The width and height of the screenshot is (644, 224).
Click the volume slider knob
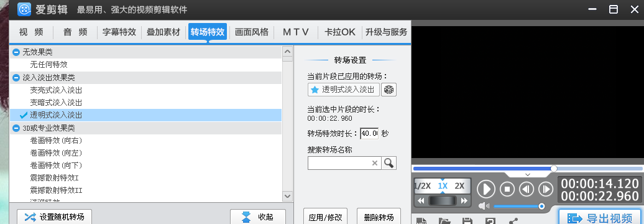(x=541, y=206)
